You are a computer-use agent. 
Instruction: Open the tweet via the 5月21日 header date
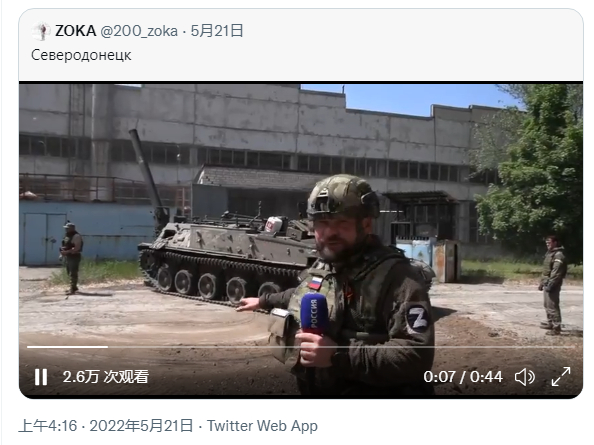(x=217, y=31)
